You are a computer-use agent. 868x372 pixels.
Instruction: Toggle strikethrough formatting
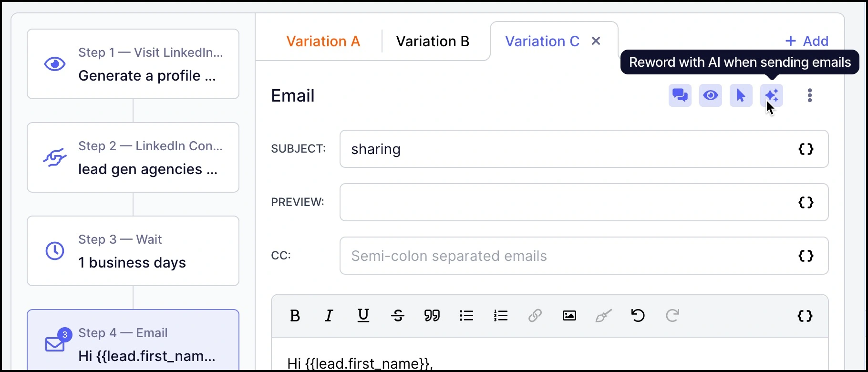click(x=397, y=316)
